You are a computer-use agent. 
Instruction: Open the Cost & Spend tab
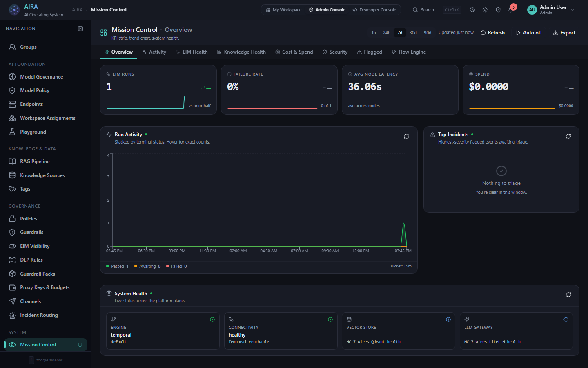[294, 52]
